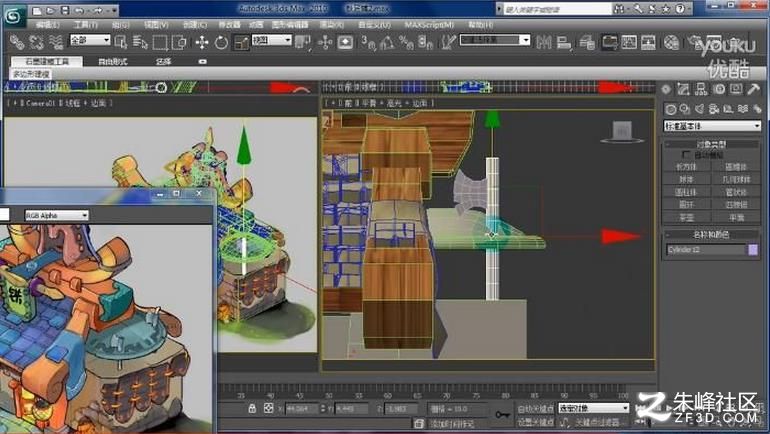
Task: Click the Cone primitive button (圆锥体)
Action: 736,167
